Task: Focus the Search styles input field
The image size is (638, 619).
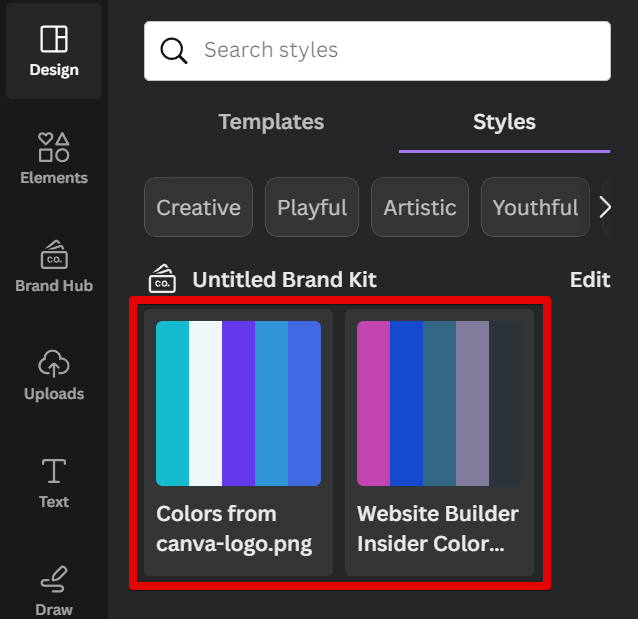Action: 400,50
